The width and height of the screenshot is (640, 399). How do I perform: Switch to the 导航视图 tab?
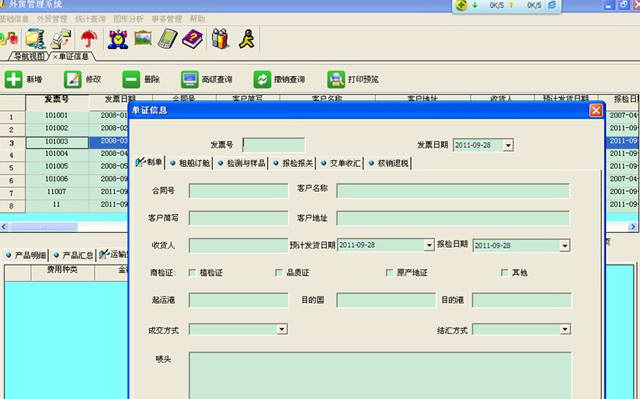29,56
